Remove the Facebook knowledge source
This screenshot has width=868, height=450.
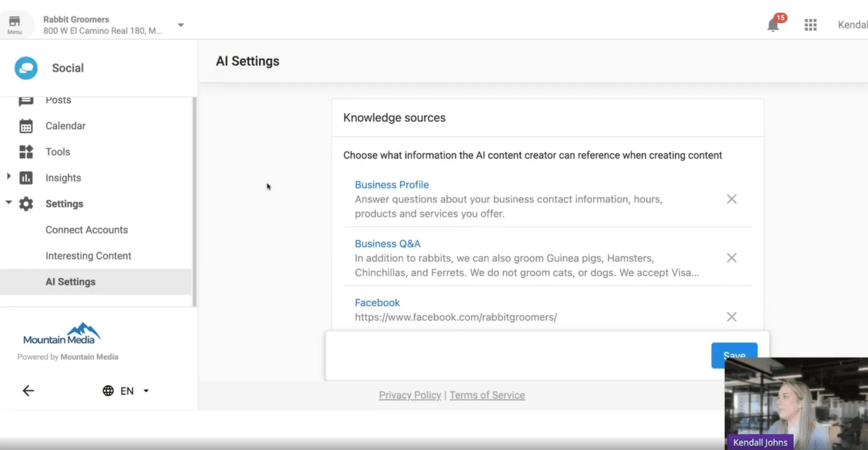731,317
